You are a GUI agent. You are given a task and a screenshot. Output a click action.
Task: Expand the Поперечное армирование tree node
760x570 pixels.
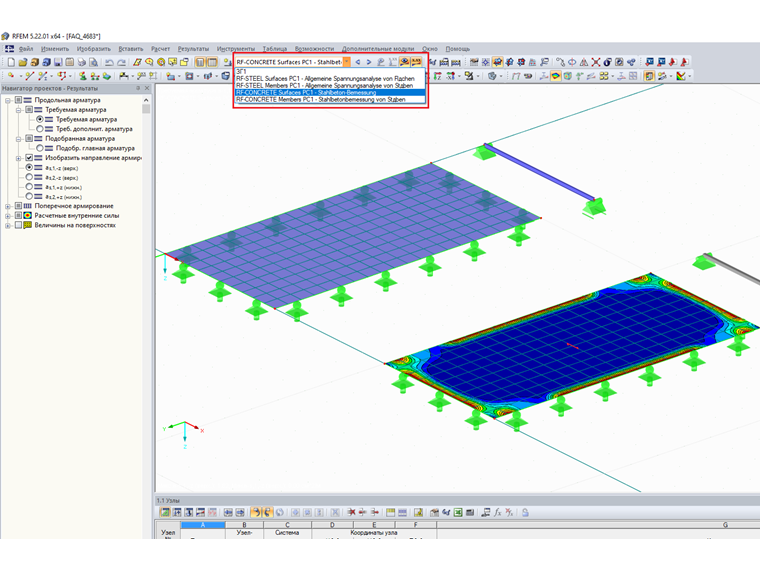8,206
